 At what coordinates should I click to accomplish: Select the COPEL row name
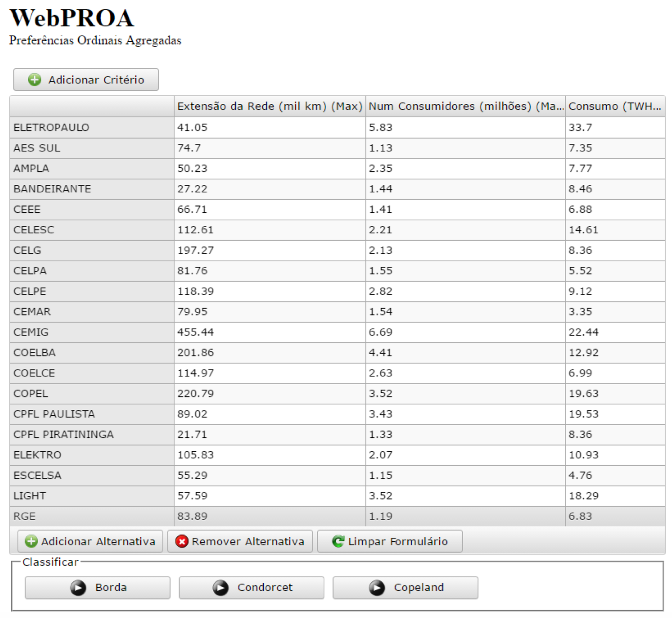coord(31,394)
